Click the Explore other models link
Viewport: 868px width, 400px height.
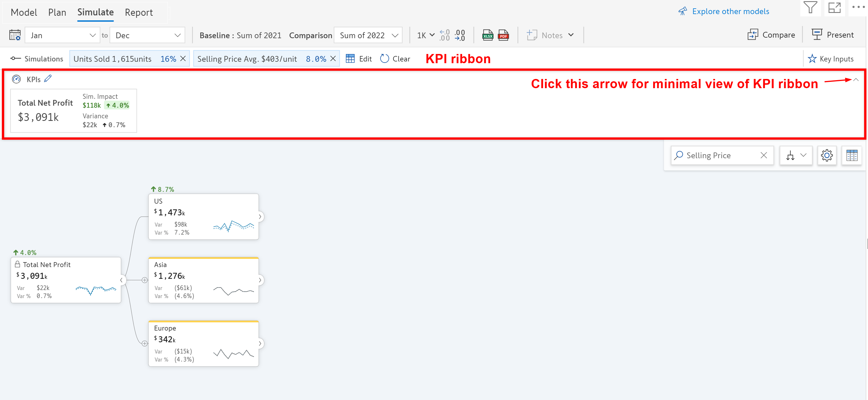click(x=730, y=11)
